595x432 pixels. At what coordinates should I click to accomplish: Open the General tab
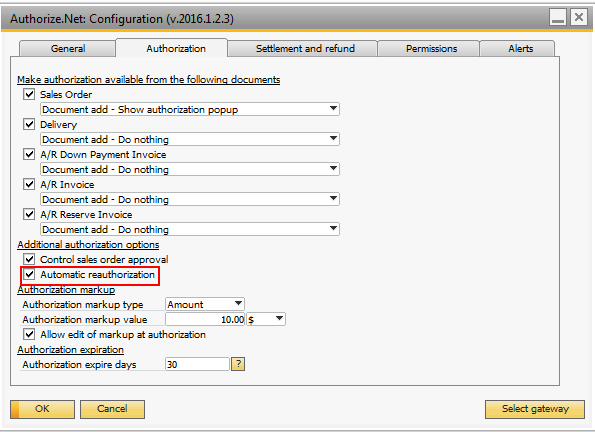coord(68,49)
